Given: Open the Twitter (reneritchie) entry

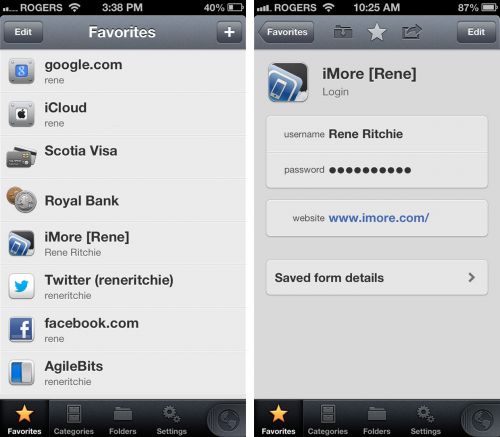Looking at the screenshot, I should pyautogui.click(x=123, y=286).
